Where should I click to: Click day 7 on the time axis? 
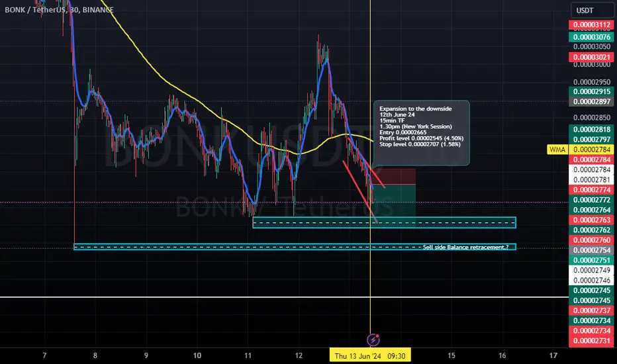coord(44,355)
